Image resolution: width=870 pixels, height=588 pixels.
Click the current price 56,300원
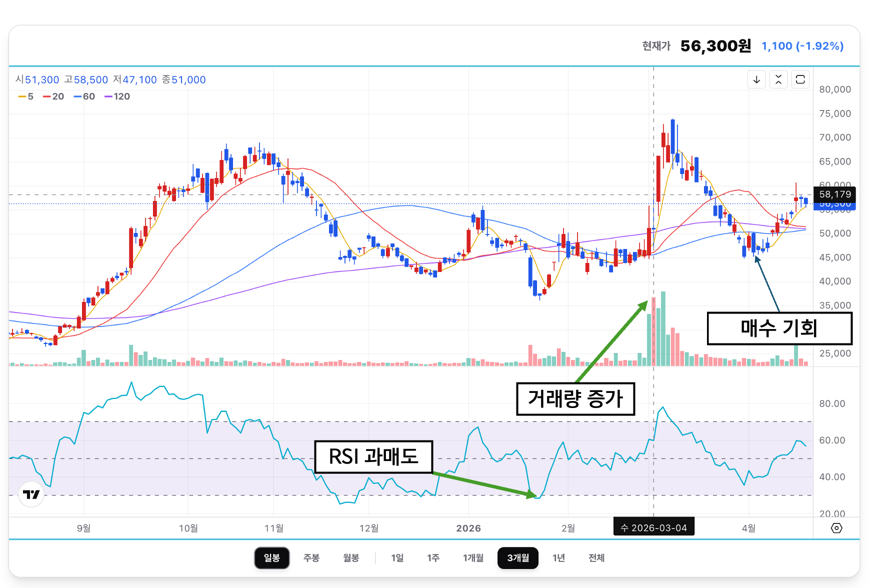(716, 46)
